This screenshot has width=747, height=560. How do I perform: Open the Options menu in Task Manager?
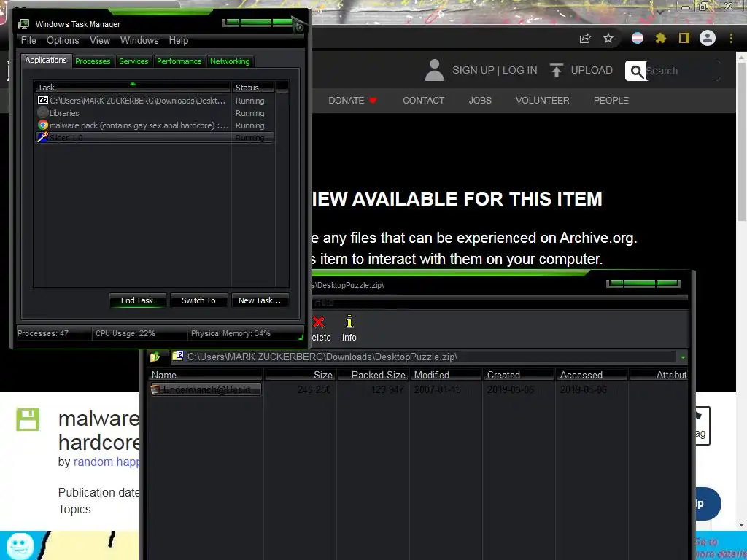pos(63,41)
